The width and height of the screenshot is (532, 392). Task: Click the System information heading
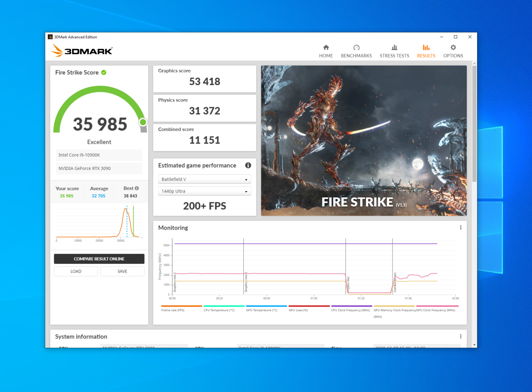tap(81, 336)
